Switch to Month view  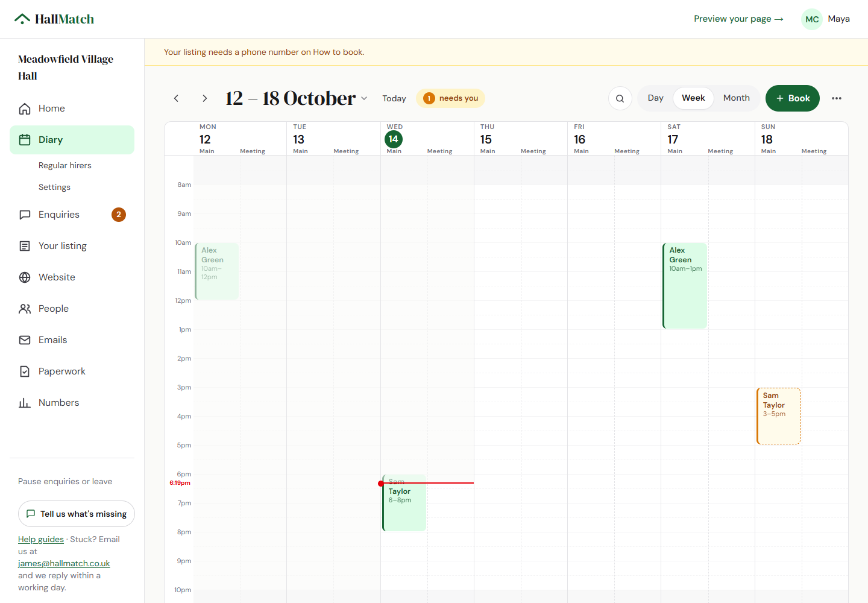[x=737, y=98]
